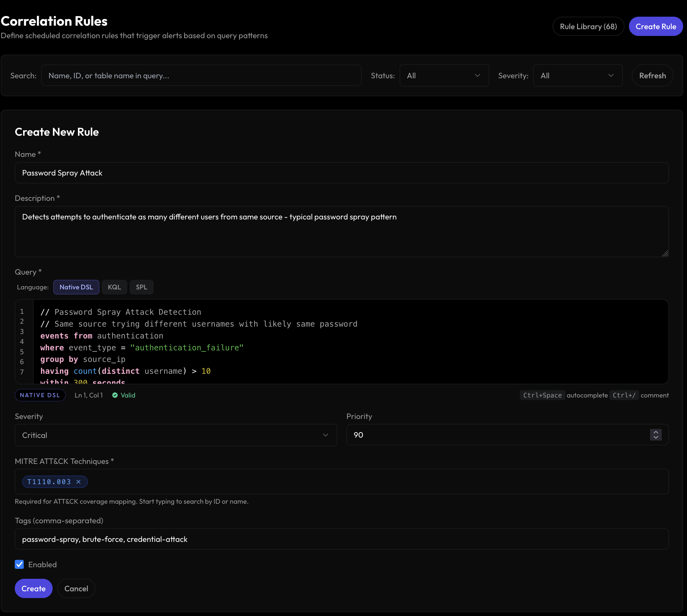Switch query language to Native DSL
The image size is (687, 616).
(76, 287)
